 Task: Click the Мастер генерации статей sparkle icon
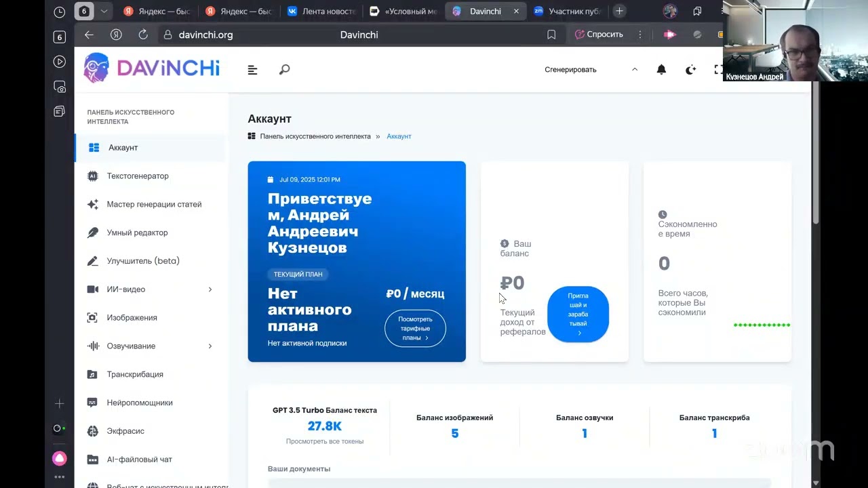pos(93,204)
